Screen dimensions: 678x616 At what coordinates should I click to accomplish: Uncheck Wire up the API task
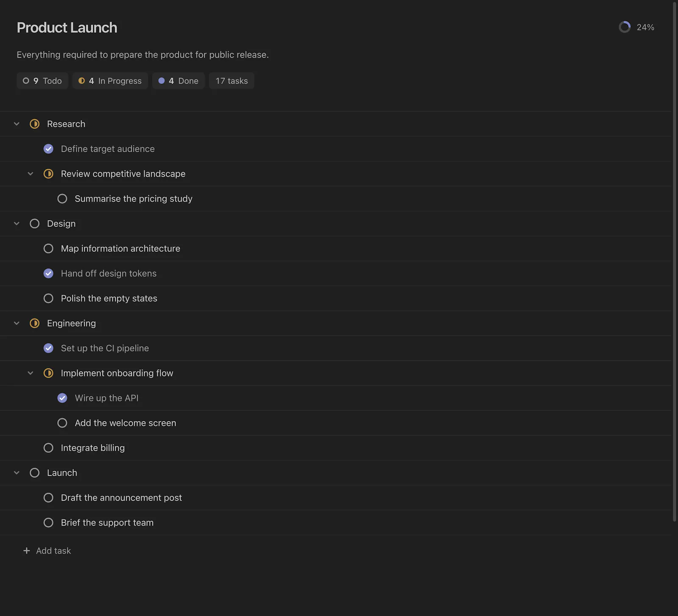coord(62,398)
